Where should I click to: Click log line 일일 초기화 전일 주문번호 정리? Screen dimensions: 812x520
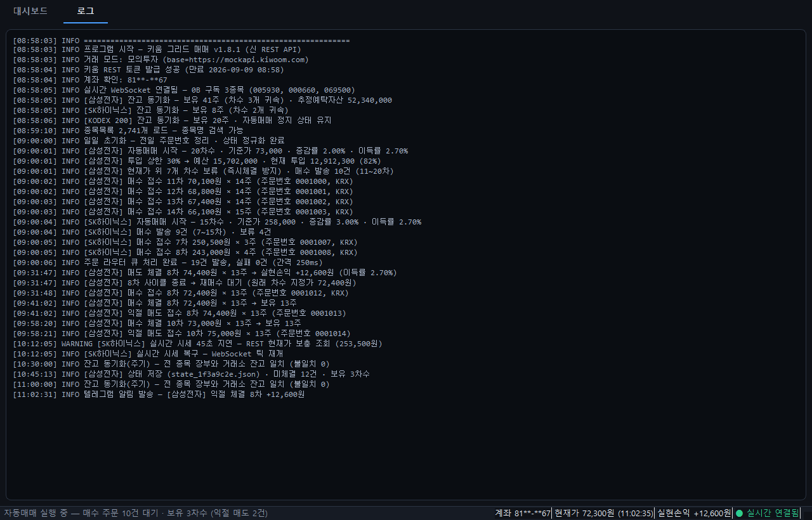click(148, 141)
